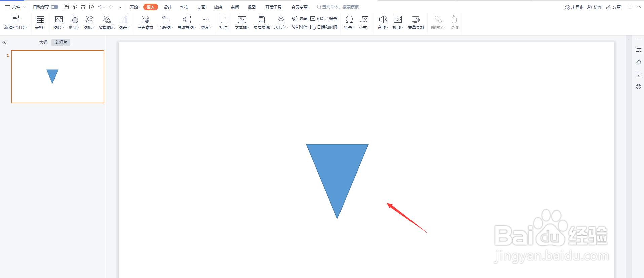This screenshot has height=278, width=644.
Task: Open the Undo history dropdown arrow
Action: pos(105,7)
